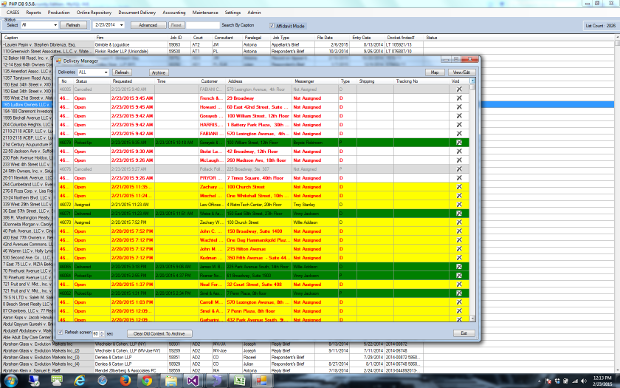The height and width of the screenshot is (388, 620).
Task: Click hold icon for 7 Times Square row
Action: point(459,178)
